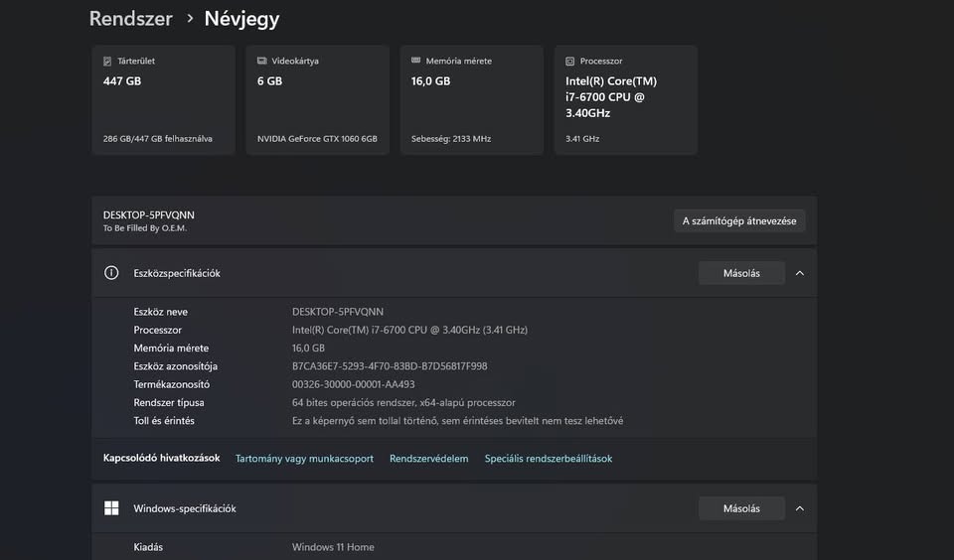Open the Speciális rendszerbeállítások link
The width and height of the screenshot is (954, 560).
pos(548,459)
